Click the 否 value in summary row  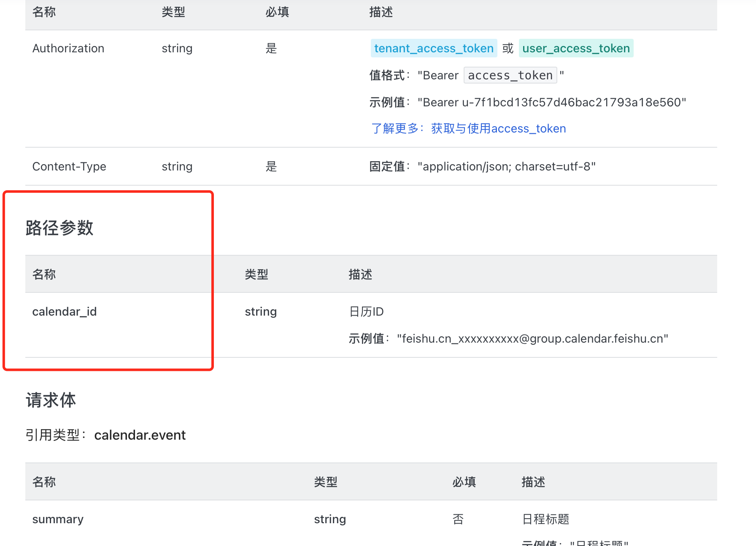click(458, 519)
